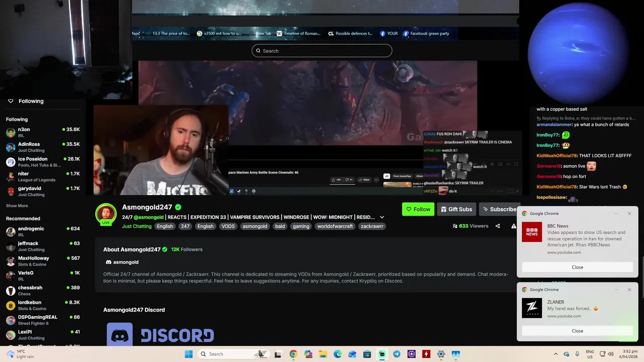The height and width of the screenshot is (362, 644).
Task: Open Microsoft Edge from the taskbar
Action: [338, 354]
